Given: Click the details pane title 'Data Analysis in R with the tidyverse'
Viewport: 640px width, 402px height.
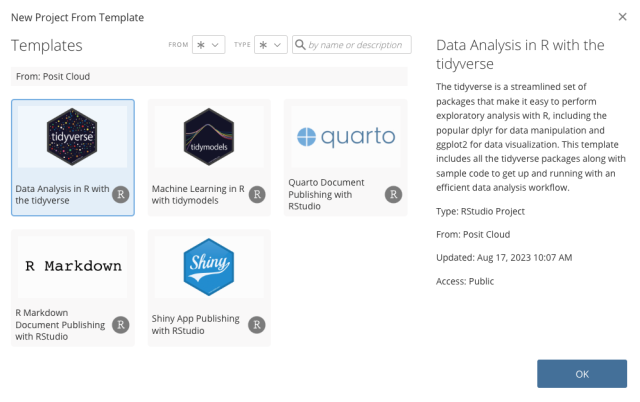Looking at the screenshot, I should point(520,54).
